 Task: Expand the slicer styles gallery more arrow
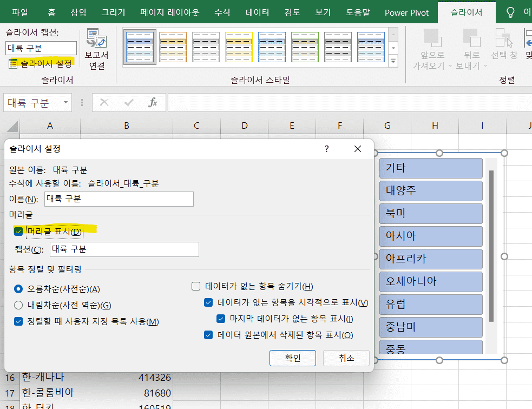(x=393, y=62)
